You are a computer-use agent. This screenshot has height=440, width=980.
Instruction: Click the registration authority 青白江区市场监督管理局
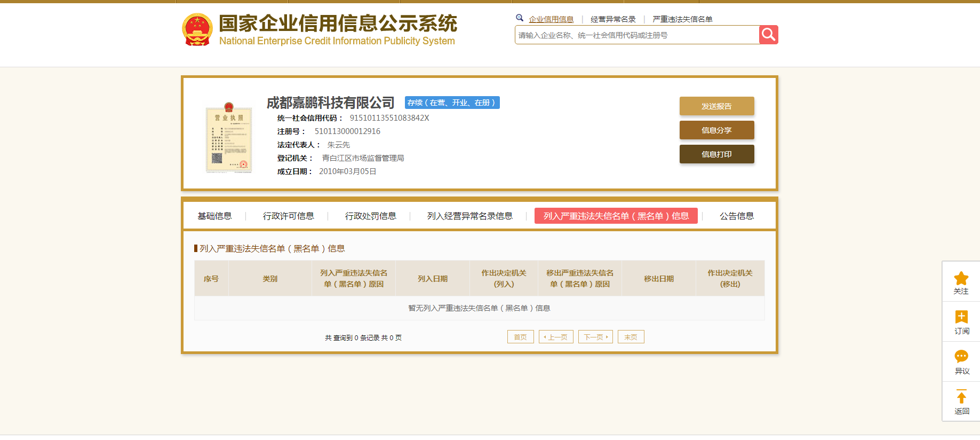363,158
